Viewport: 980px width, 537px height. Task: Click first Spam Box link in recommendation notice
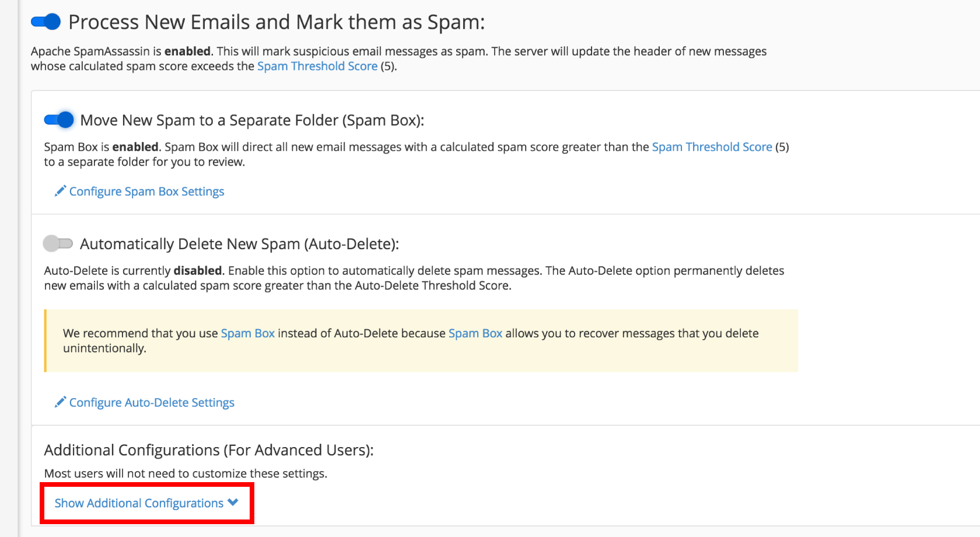(248, 333)
